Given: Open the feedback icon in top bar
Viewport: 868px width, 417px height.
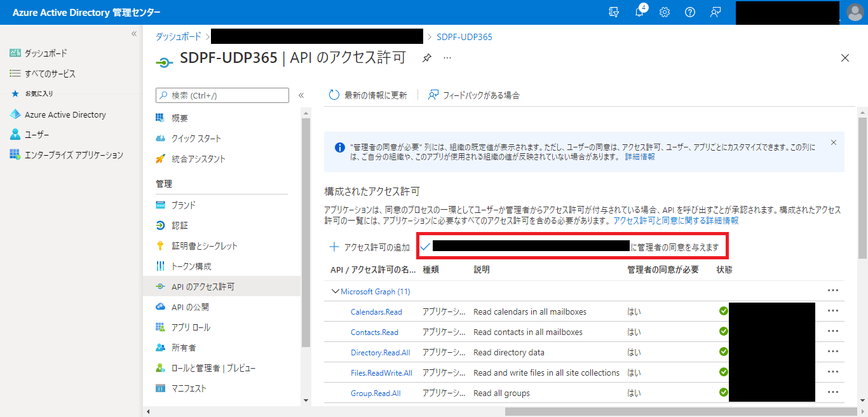Looking at the screenshot, I should tap(715, 12).
